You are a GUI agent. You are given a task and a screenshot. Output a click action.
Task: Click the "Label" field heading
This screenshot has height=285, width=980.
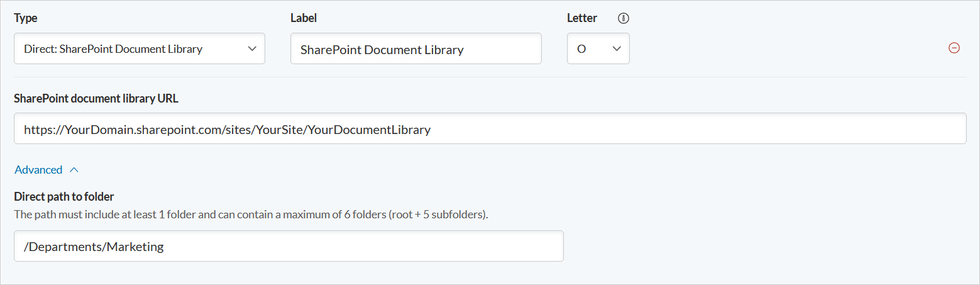(x=304, y=18)
